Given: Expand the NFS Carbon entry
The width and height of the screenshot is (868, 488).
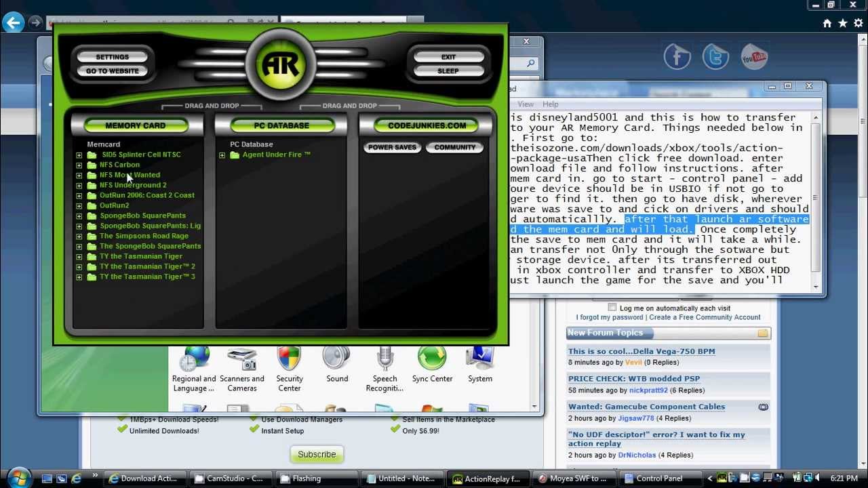Looking at the screenshot, I should coord(79,165).
